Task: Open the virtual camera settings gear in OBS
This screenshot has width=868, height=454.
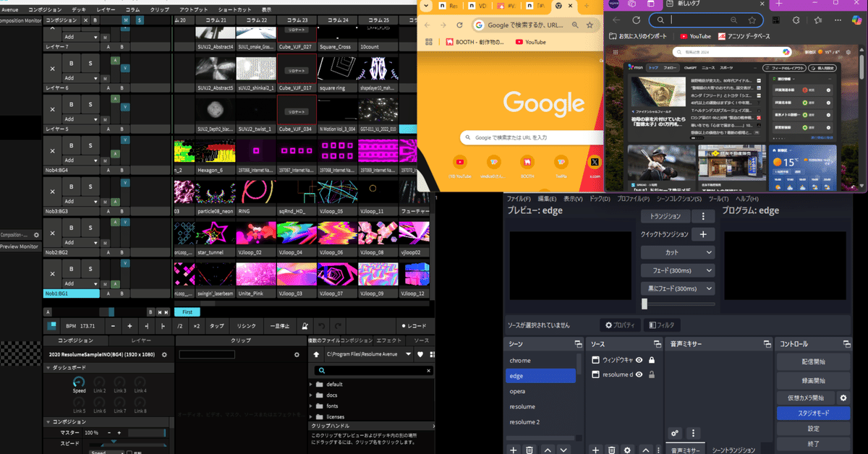Action: [843, 397]
